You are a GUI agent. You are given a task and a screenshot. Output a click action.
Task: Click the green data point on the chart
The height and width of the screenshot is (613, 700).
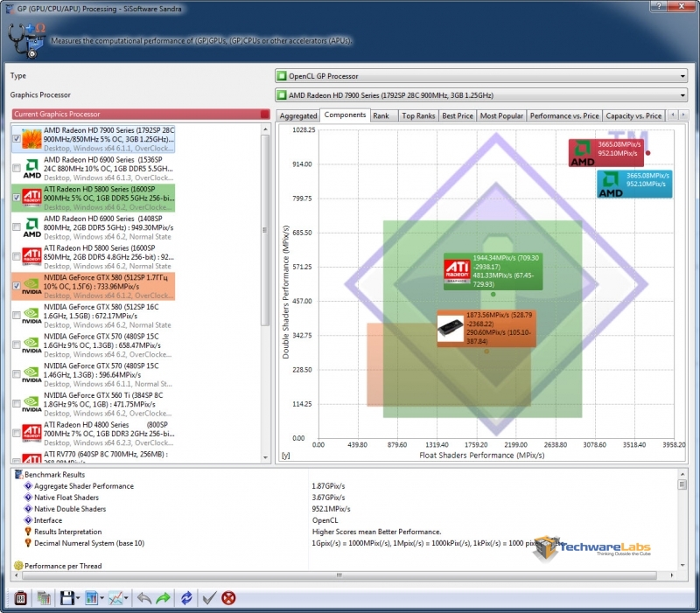pyautogui.click(x=493, y=295)
